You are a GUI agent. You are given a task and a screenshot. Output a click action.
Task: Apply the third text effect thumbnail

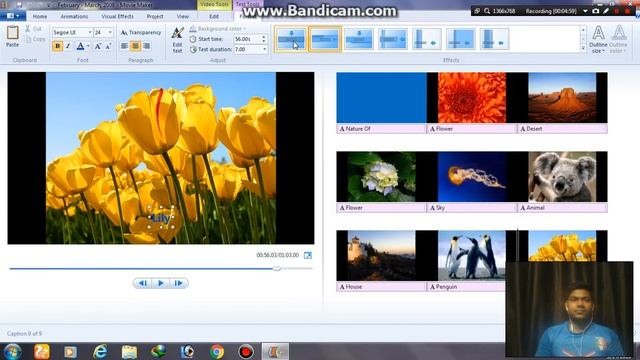358,39
